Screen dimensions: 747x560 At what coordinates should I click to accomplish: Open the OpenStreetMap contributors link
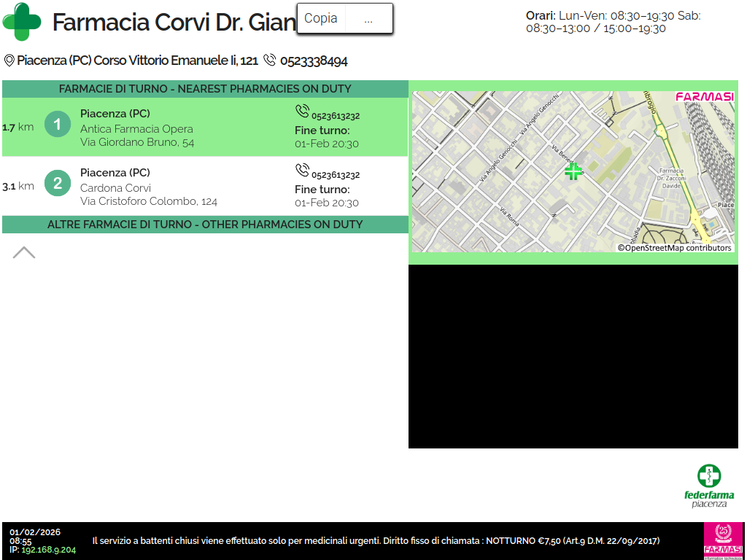[x=675, y=248]
